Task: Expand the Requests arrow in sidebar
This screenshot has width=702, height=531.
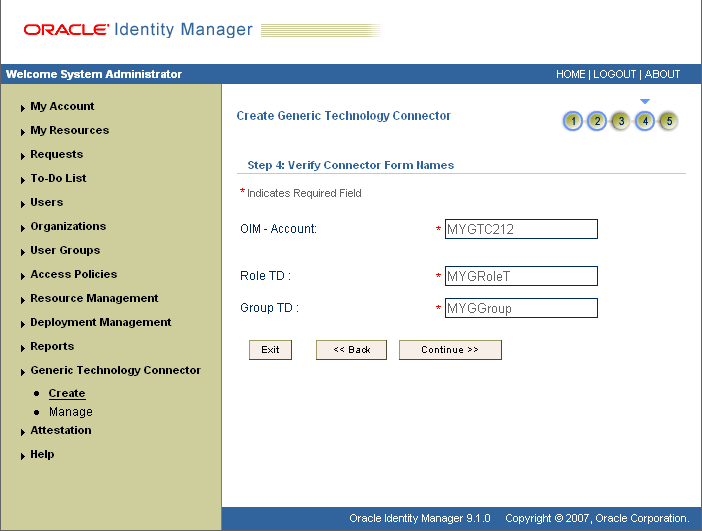Action: [x=22, y=156]
